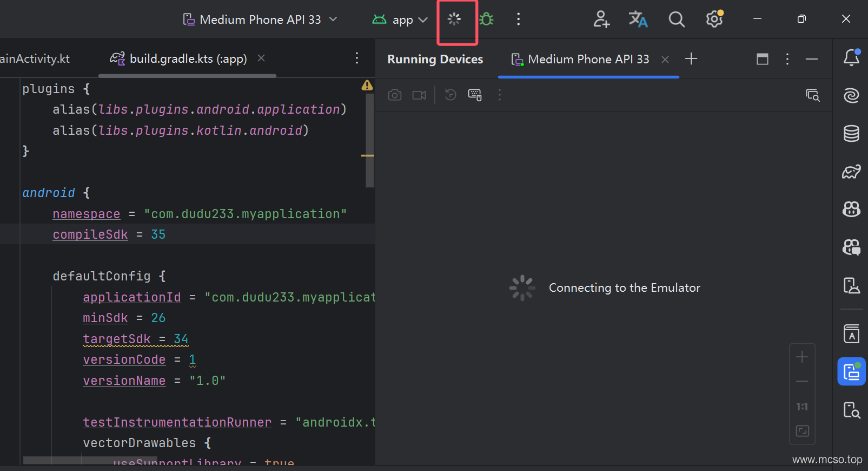This screenshot has width=868, height=471.
Task: Open the Device File Explorer icon with letter A
Action: (852, 334)
